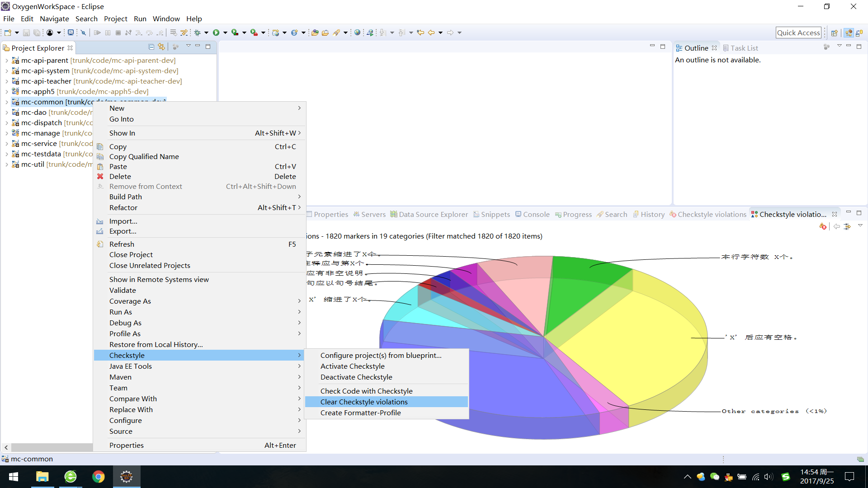Collapse All in Project Explorer toolbar

pos(151,47)
